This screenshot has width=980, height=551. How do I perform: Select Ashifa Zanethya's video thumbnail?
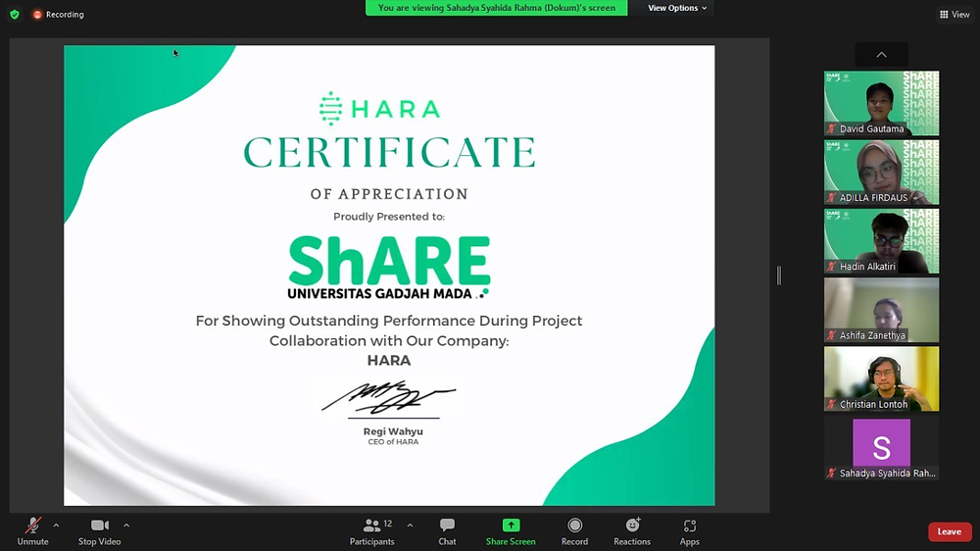[881, 310]
